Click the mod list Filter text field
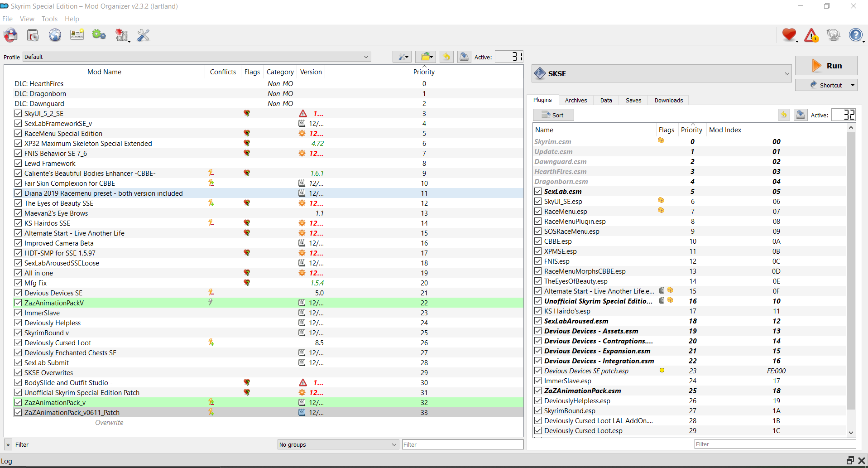The height and width of the screenshot is (468, 868). pos(462,445)
